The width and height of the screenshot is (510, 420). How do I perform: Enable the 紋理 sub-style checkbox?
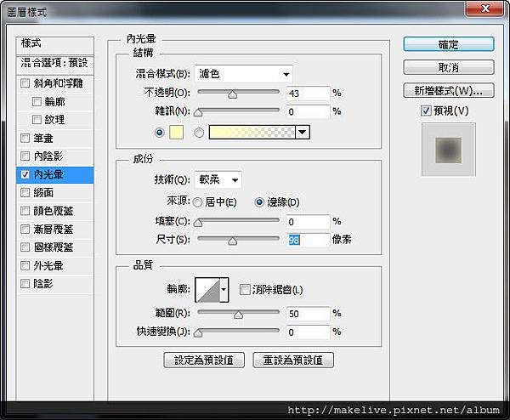(37, 120)
